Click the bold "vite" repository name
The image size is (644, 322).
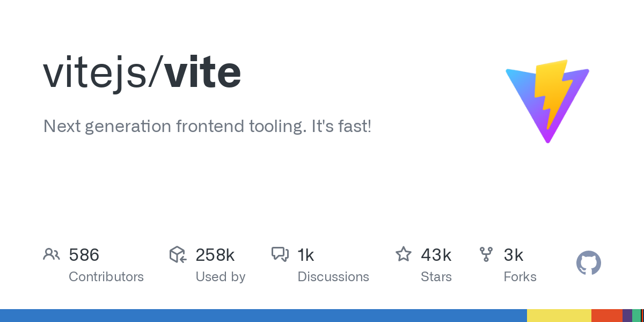(203, 73)
